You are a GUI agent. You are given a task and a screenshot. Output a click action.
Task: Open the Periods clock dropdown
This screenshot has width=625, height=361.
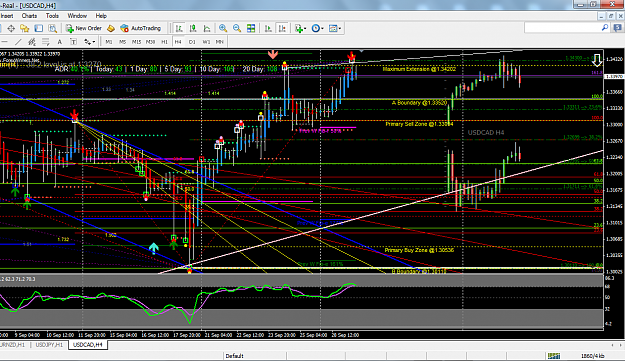[x=317, y=28]
